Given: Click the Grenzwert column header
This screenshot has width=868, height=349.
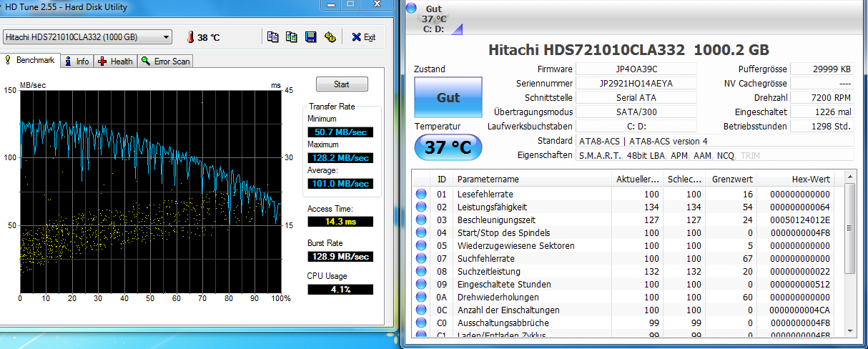Looking at the screenshot, I should click(732, 179).
